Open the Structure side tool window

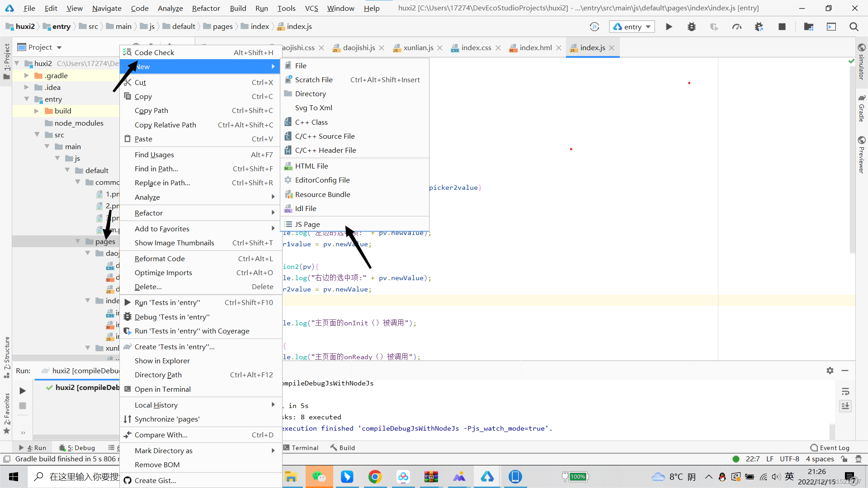(x=7, y=357)
